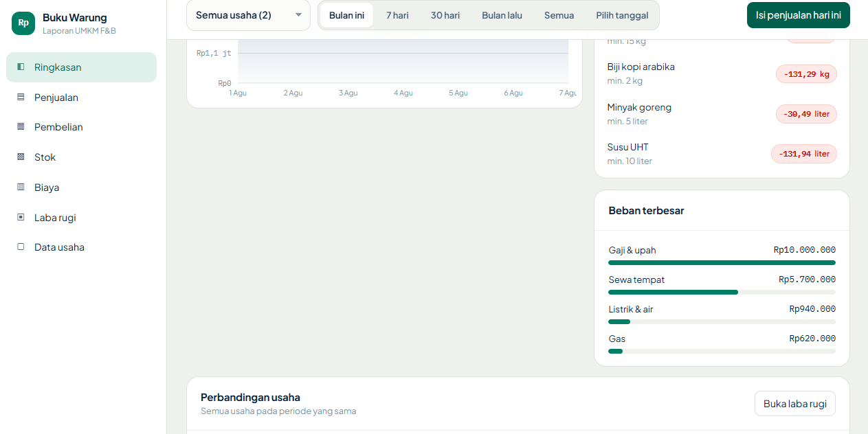Select Biji kopi arabika stock row
The image size is (868, 434).
pyautogui.click(x=722, y=73)
